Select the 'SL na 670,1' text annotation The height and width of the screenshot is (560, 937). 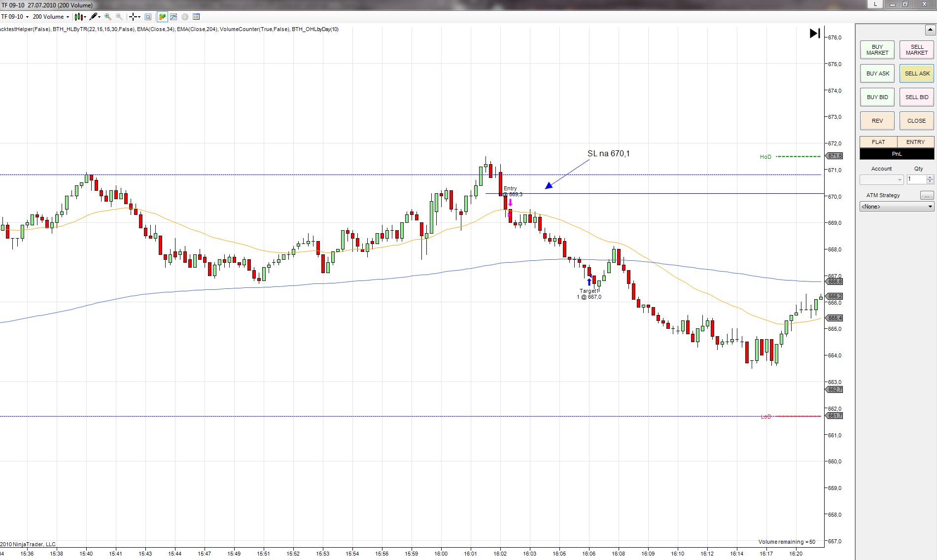(x=609, y=154)
